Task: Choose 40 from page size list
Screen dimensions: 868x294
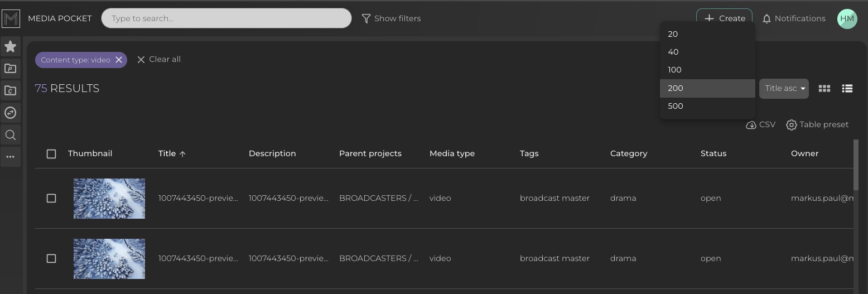Action: tap(673, 52)
